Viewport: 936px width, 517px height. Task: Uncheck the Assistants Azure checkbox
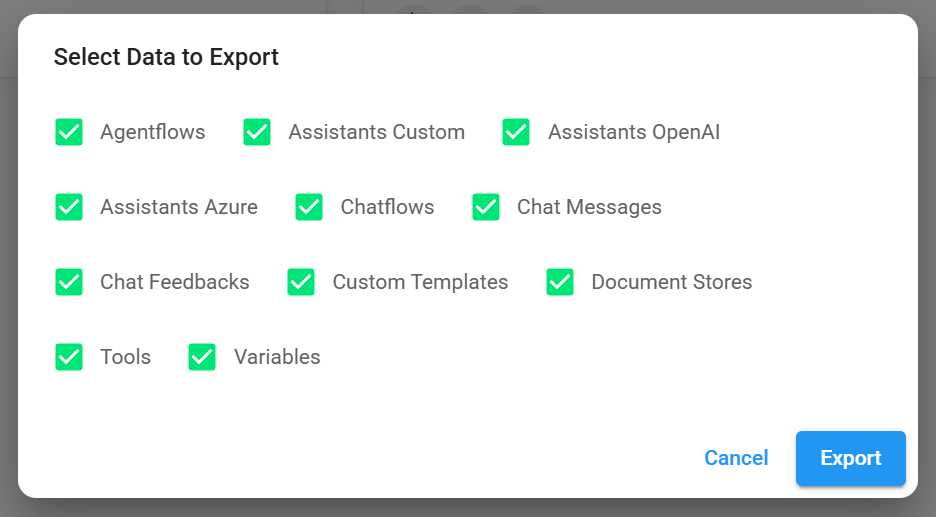tap(69, 207)
